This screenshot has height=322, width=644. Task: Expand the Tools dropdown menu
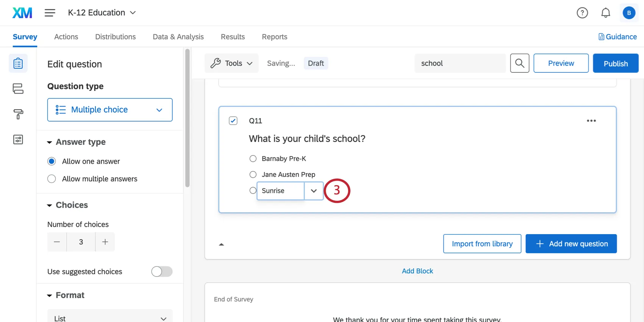[x=231, y=63]
